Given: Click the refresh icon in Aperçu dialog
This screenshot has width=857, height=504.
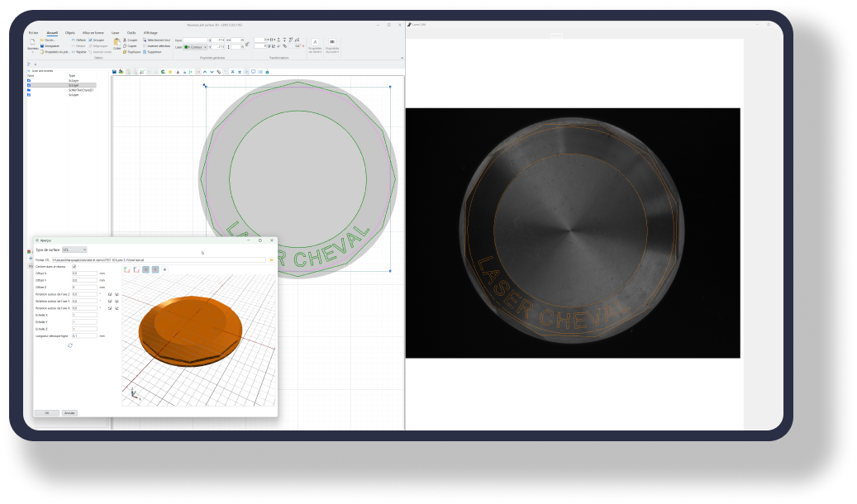Looking at the screenshot, I should [70, 345].
